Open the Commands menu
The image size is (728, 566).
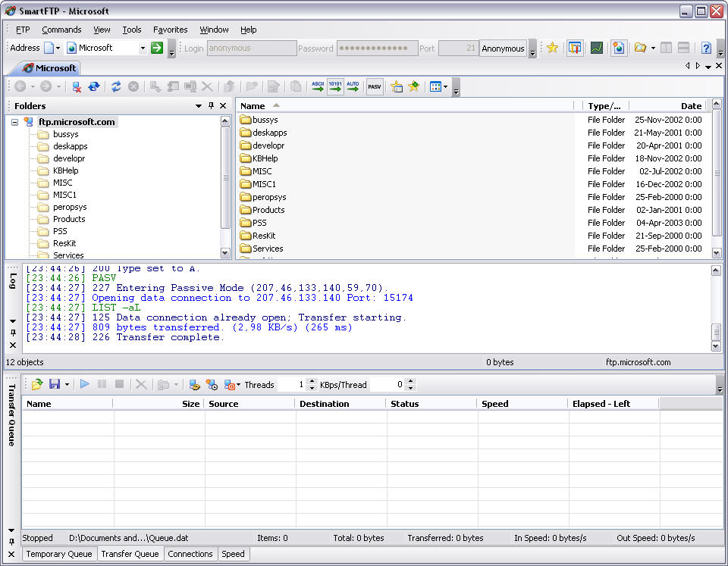pos(61,30)
